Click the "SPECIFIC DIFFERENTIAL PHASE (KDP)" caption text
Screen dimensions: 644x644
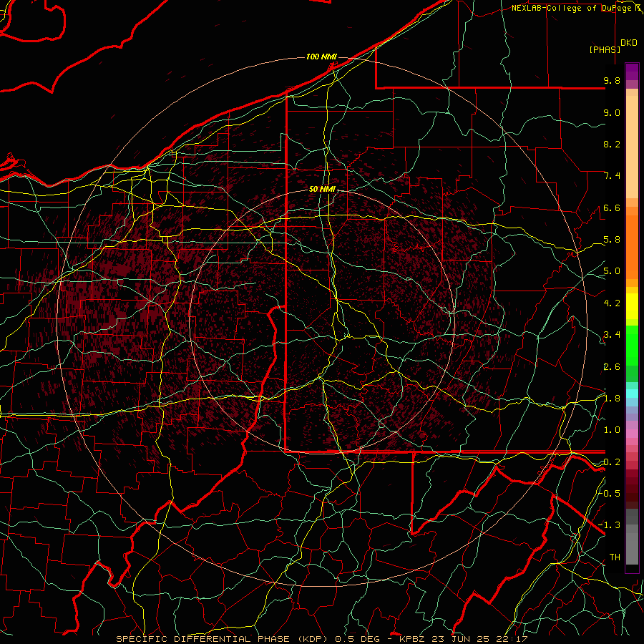coord(224,639)
